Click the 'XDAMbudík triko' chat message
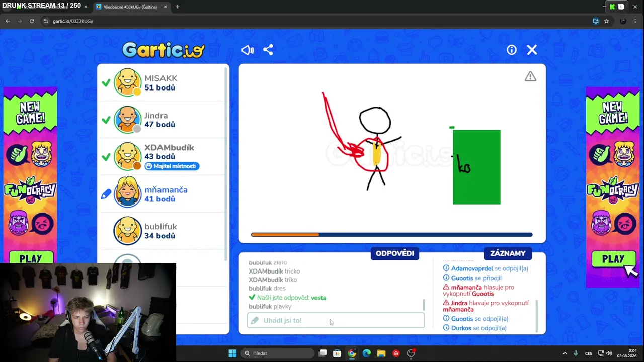 click(273, 280)
